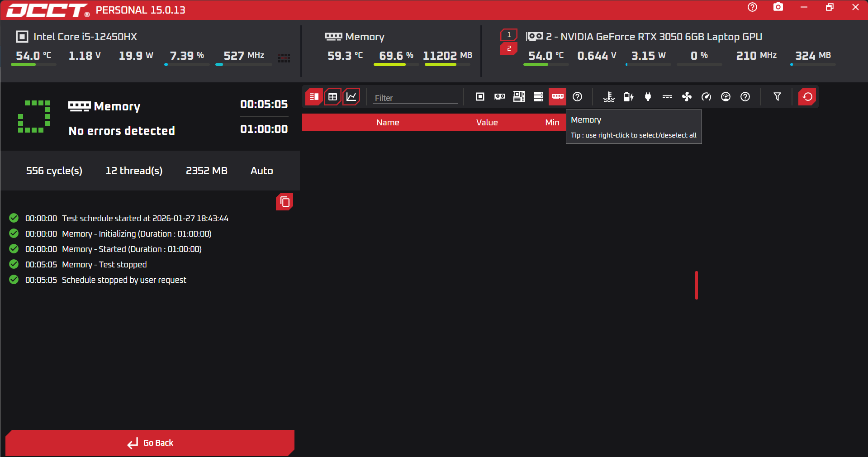Take a screenshot with the camera icon
868x457 pixels.
coord(778,7)
